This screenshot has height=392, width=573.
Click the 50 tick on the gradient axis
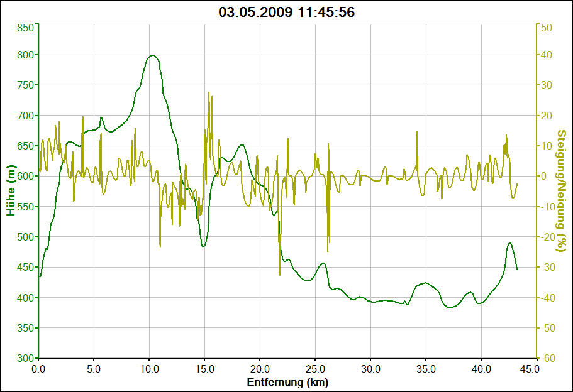pyautogui.click(x=547, y=28)
